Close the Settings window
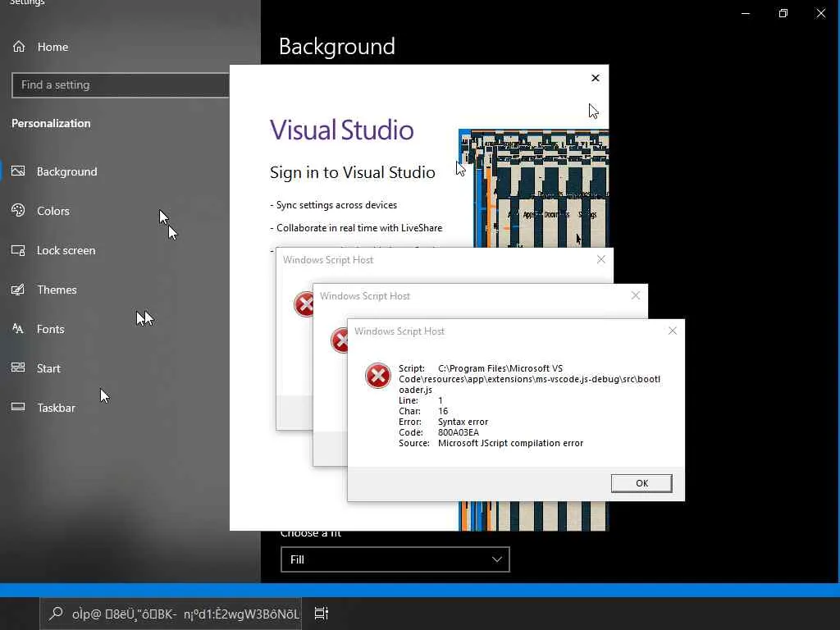 coord(820,13)
